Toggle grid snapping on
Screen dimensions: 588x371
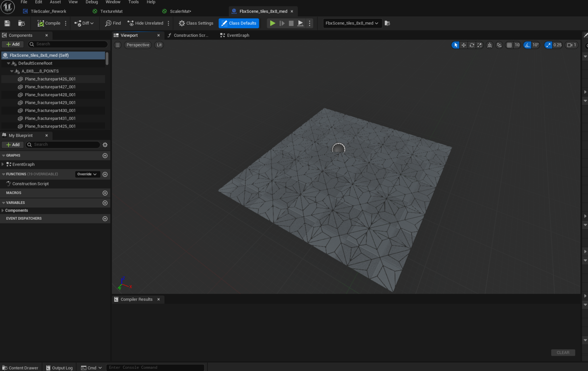pos(509,45)
